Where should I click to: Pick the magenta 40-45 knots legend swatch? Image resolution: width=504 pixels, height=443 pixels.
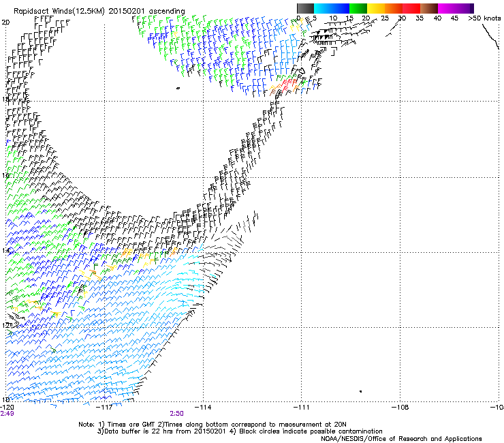click(x=447, y=8)
